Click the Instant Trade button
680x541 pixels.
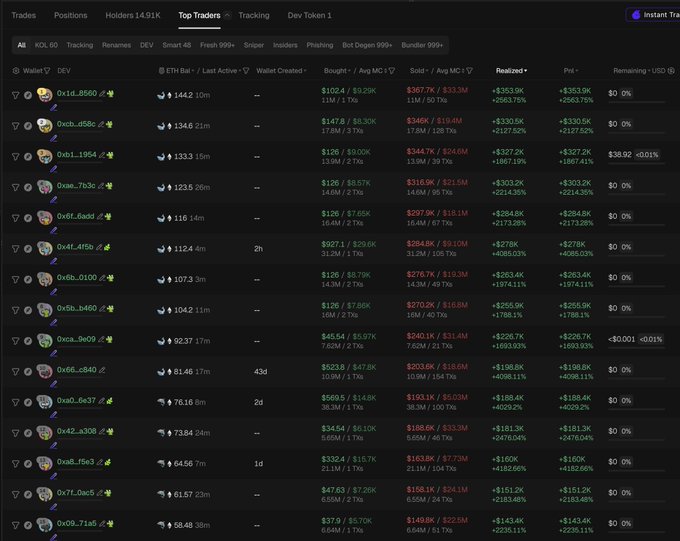coord(654,15)
